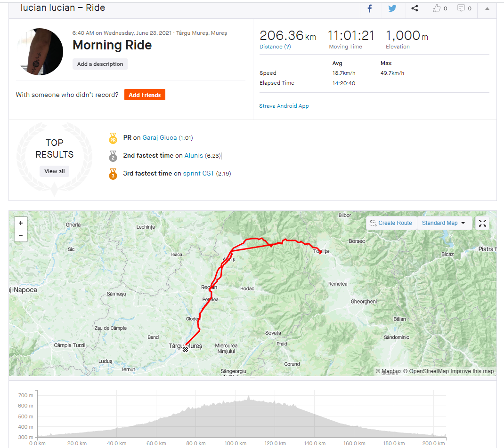Click the Distance (?) help link

click(275, 47)
